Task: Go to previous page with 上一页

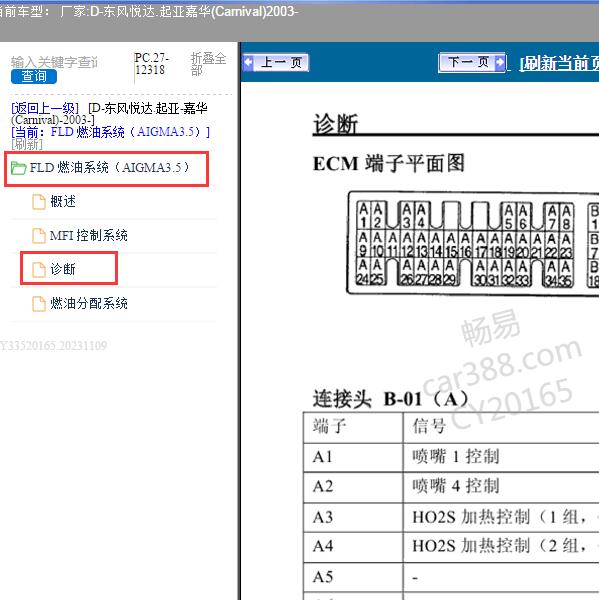Action: click(276, 62)
